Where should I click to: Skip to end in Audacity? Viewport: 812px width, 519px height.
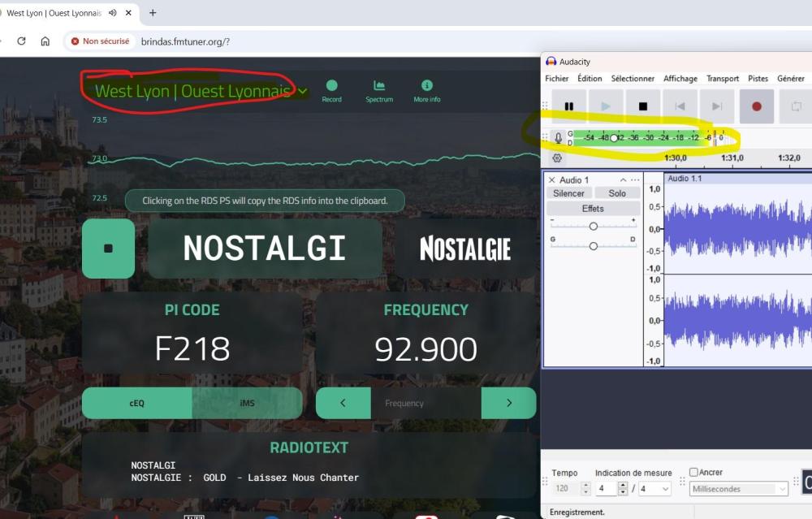pyautogui.click(x=717, y=106)
